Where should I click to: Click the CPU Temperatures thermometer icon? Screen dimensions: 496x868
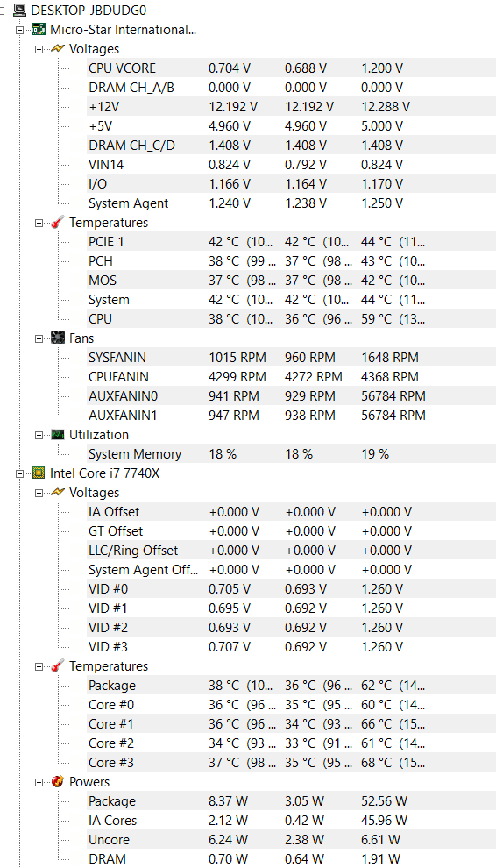[58, 666]
